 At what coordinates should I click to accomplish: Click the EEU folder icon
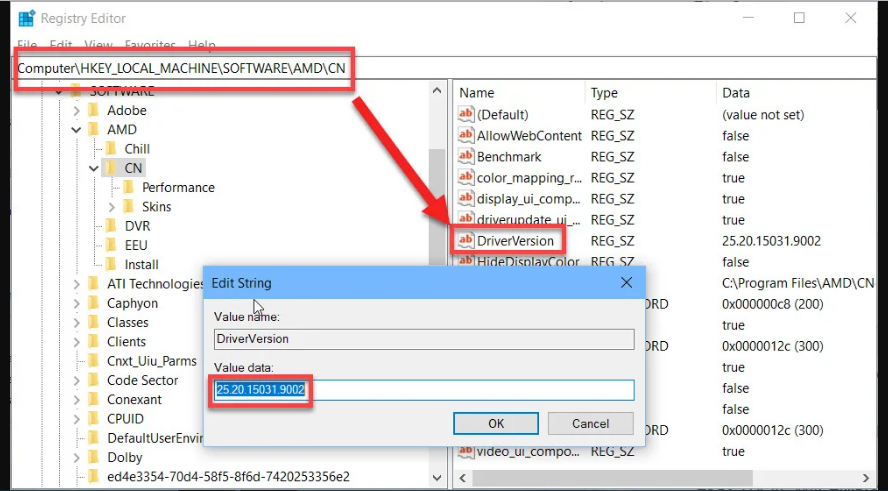112,245
